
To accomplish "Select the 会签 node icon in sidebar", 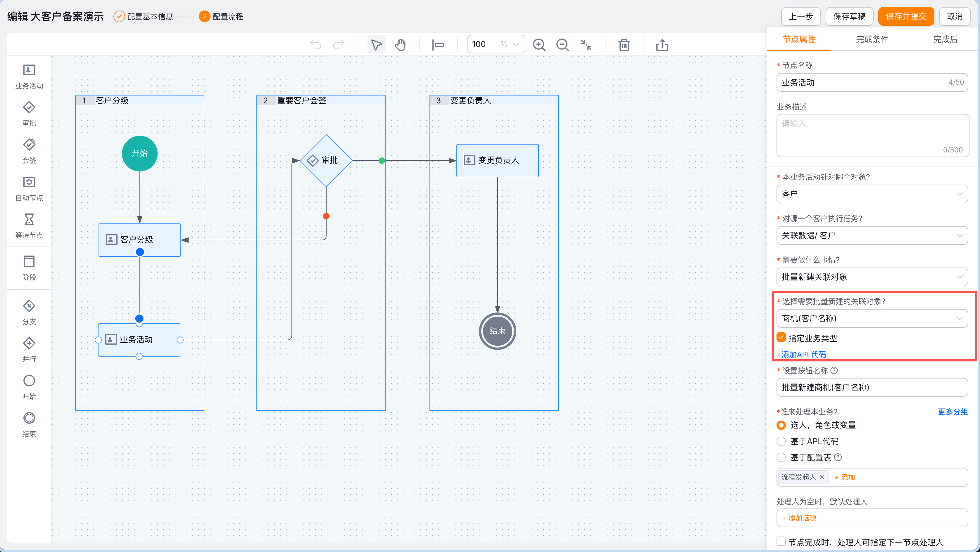I will tap(29, 145).
